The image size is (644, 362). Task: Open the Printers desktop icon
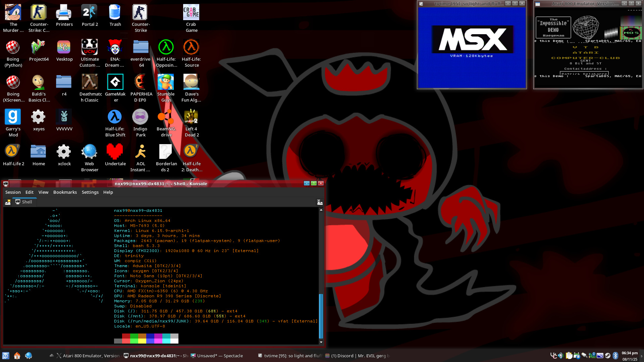click(64, 15)
